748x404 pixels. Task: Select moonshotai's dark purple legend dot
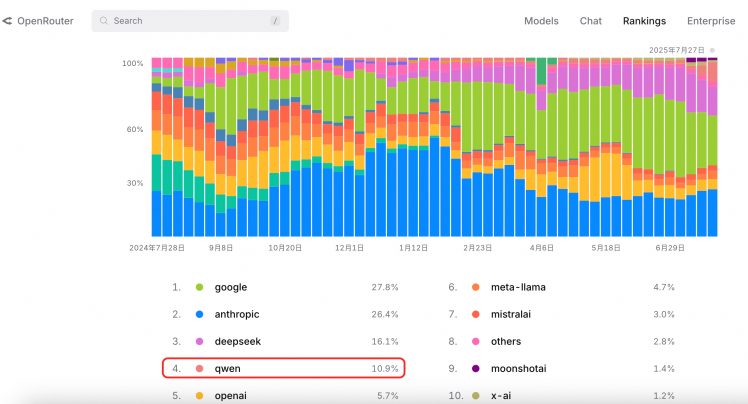(476, 369)
